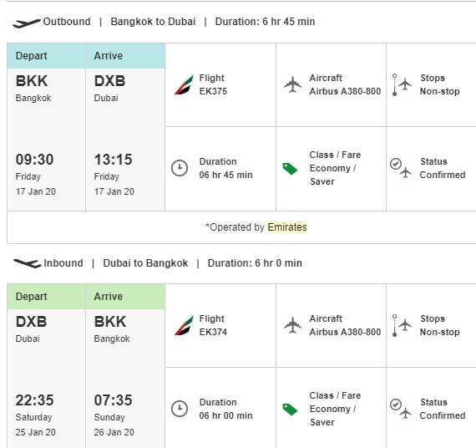Select the EK374 flight number text

point(213,332)
